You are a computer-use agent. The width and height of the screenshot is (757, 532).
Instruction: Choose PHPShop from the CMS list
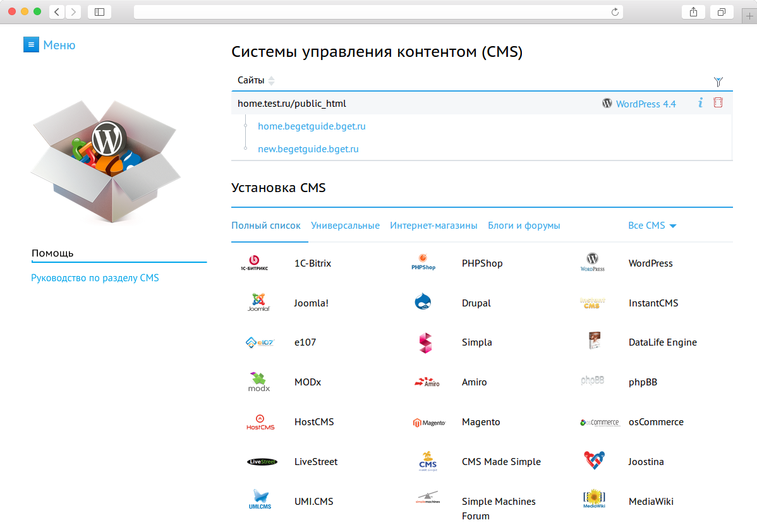482,263
